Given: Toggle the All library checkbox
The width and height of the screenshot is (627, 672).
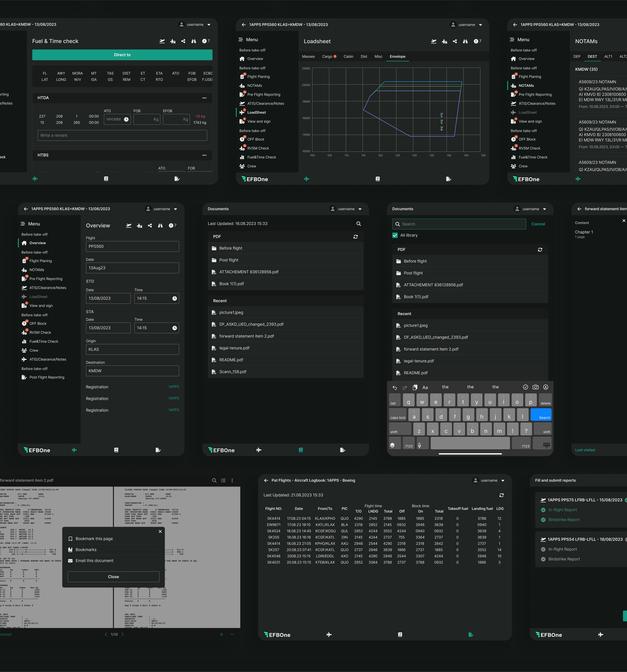Looking at the screenshot, I should 395,235.
